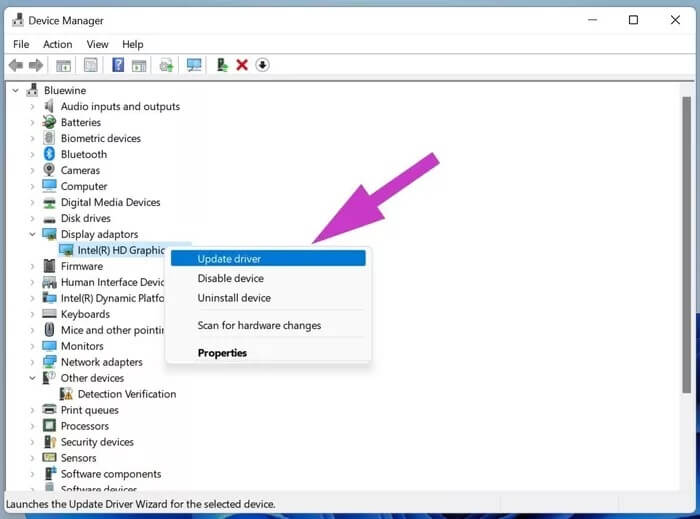Click the Forward arrow toolbar icon

coord(36,65)
